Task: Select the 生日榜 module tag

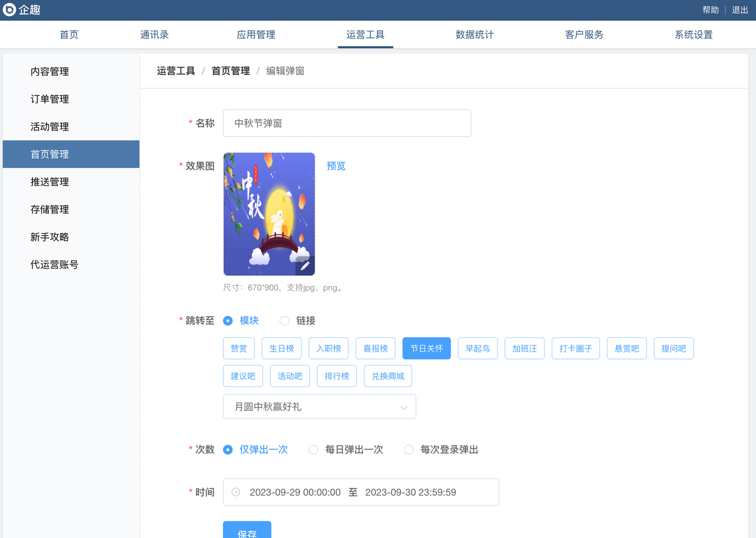Action: (282, 348)
